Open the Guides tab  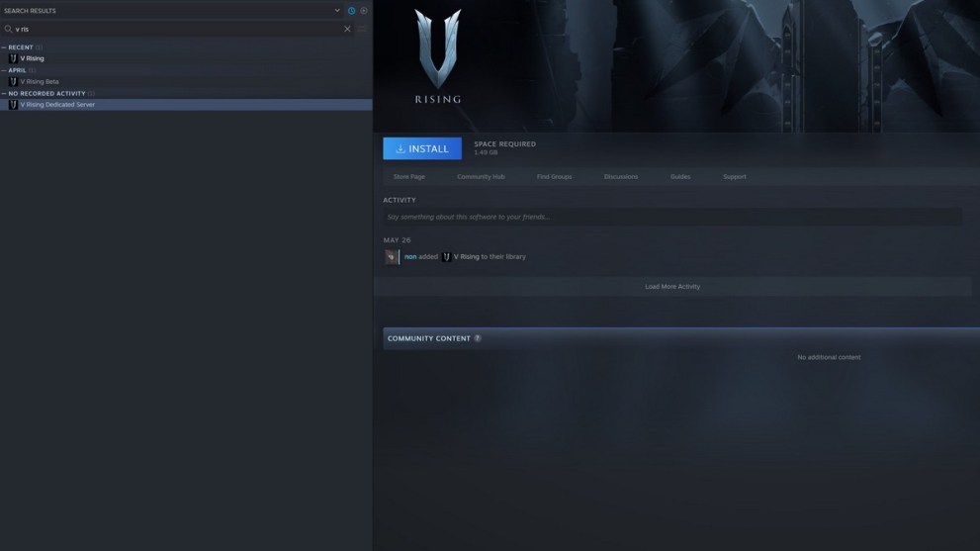pyautogui.click(x=680, y=177)
